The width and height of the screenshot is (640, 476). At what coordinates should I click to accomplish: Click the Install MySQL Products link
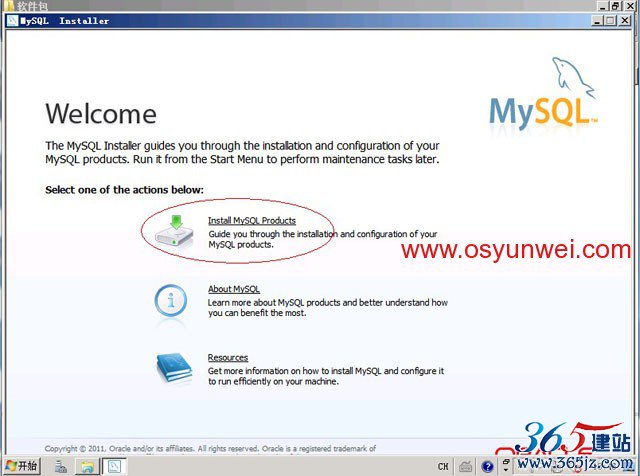tap(252, 220)
